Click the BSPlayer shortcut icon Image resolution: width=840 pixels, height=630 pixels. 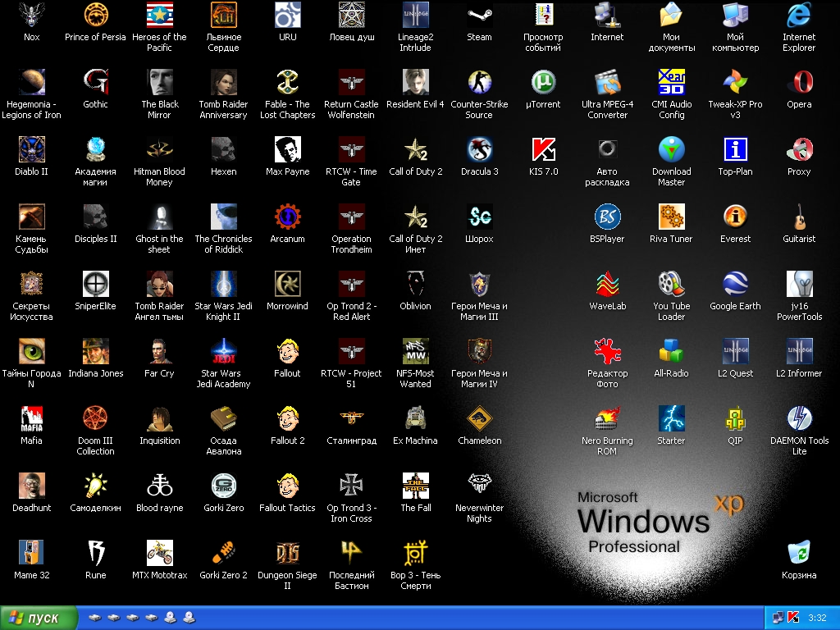click(x=607, y=217)
